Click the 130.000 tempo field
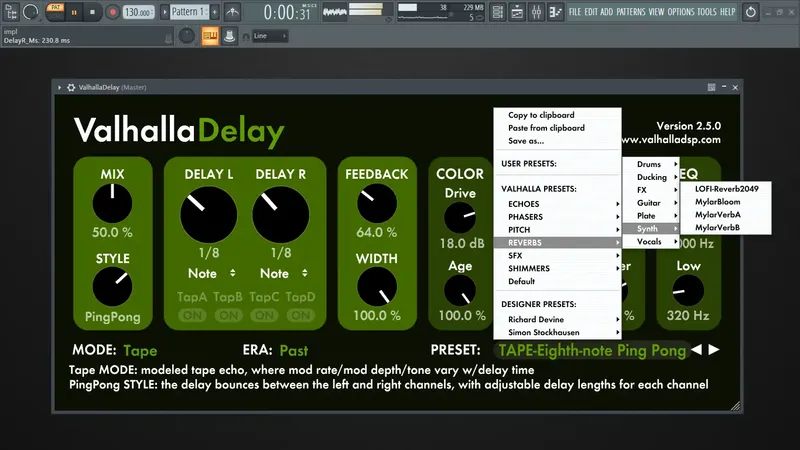Screen dimensions: 800x450 coord(138,12)
